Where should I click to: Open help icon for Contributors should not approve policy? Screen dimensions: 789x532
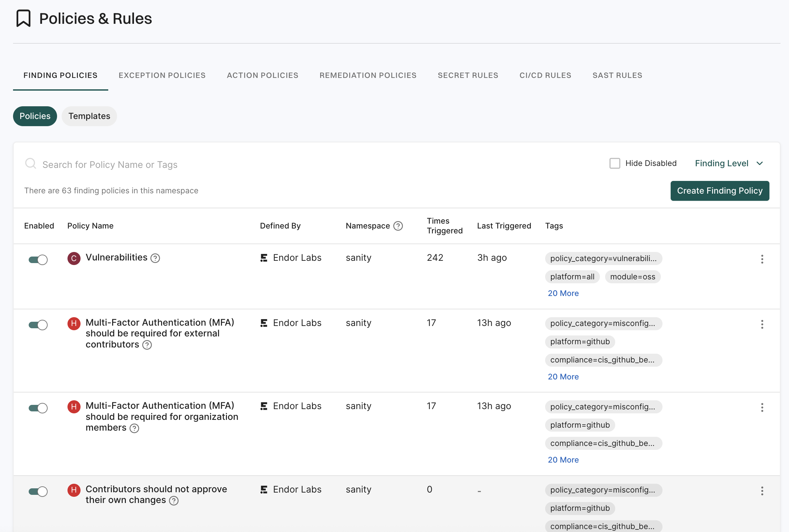[x=174, y=501]
